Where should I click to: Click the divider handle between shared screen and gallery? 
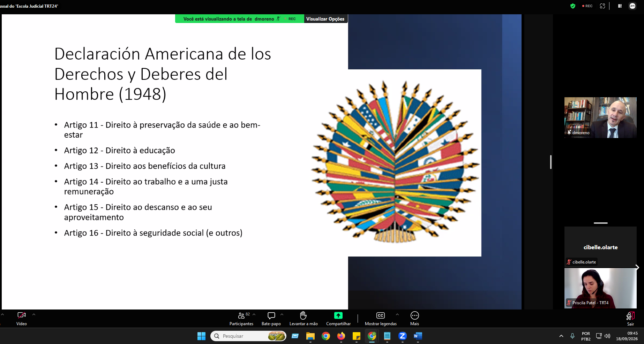click(x=551, y=162)
